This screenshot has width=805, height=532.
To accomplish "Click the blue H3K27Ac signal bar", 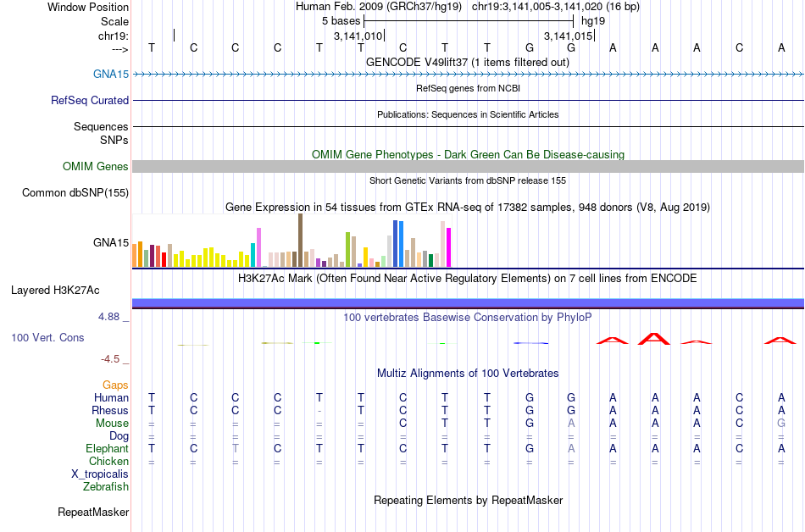I will (468, 303).
